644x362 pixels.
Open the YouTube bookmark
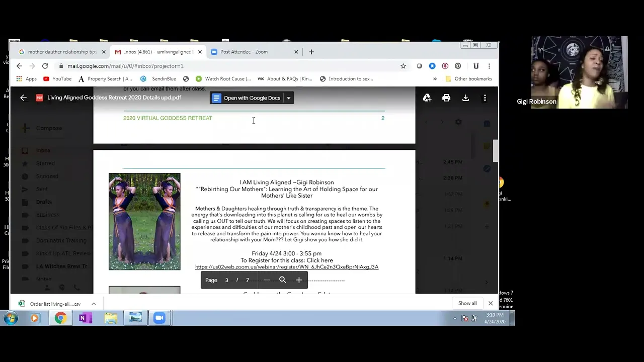[57, 78]
